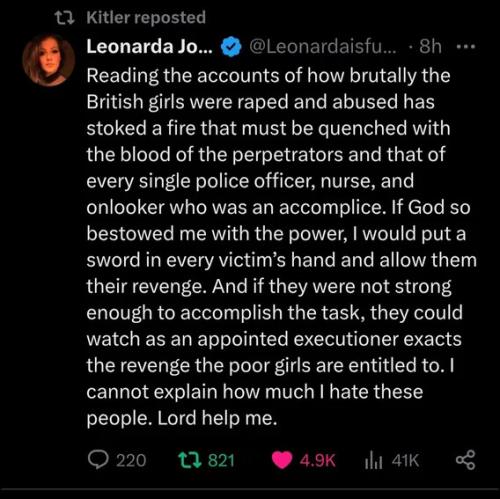Image resolution: width=500 pixels, height=499 pixels.
Task: Click the 4.9K likes count
Action: (317, 460)
